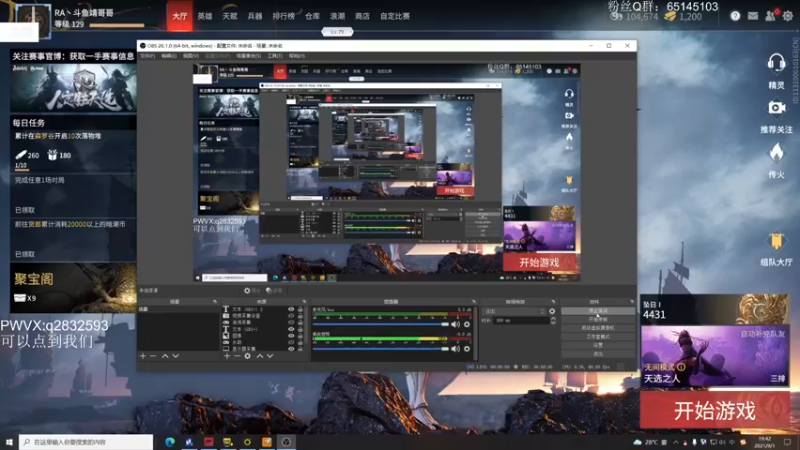Screen dimensions: 800x450
Task: Toggle the lock on the display capture source
Action: (300, 349)
